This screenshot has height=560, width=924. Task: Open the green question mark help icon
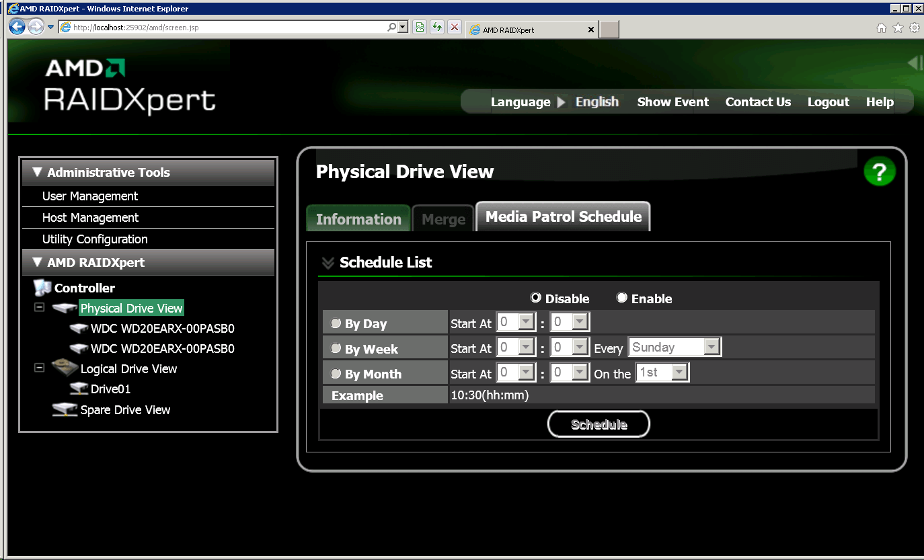pyautogui.click(x=879, y=172)
